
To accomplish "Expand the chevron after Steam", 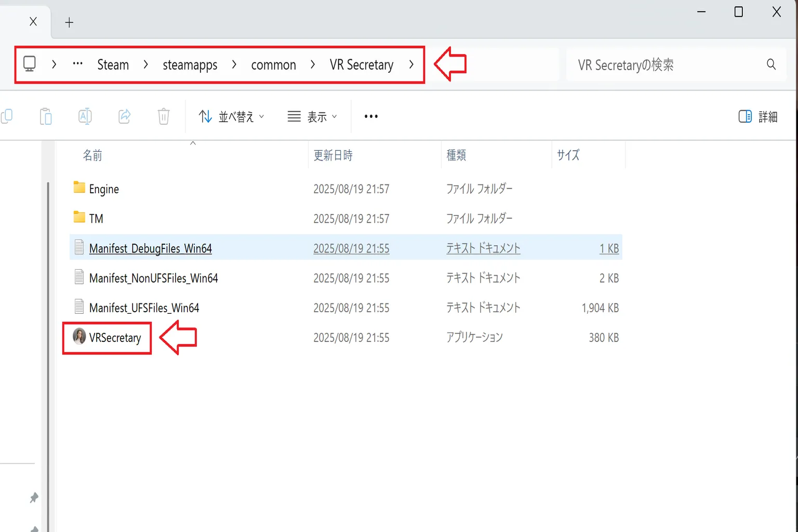I will pyautogui.click(x=145, y=64).
